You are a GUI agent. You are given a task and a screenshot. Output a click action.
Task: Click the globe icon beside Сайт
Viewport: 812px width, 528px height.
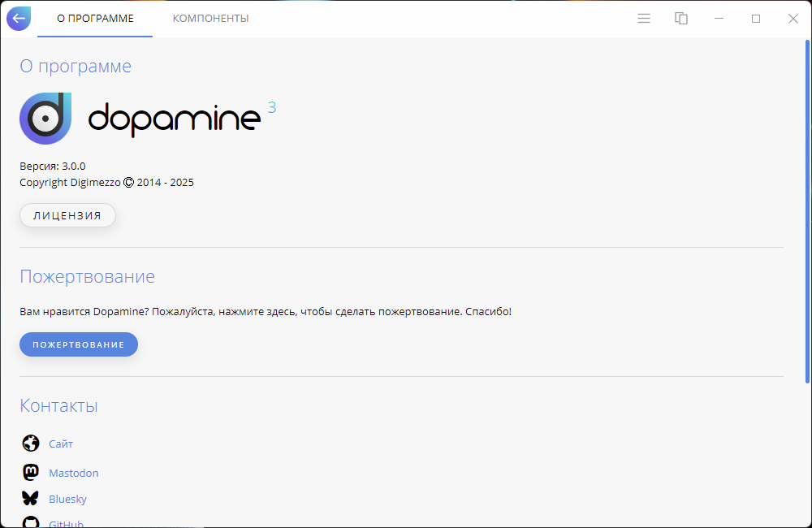(x=31, y=443)
